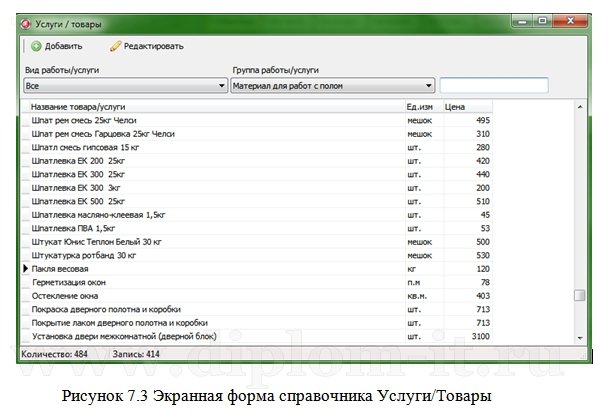
Task: Click the empty search field beside the dropdowns
Action: 494,86
